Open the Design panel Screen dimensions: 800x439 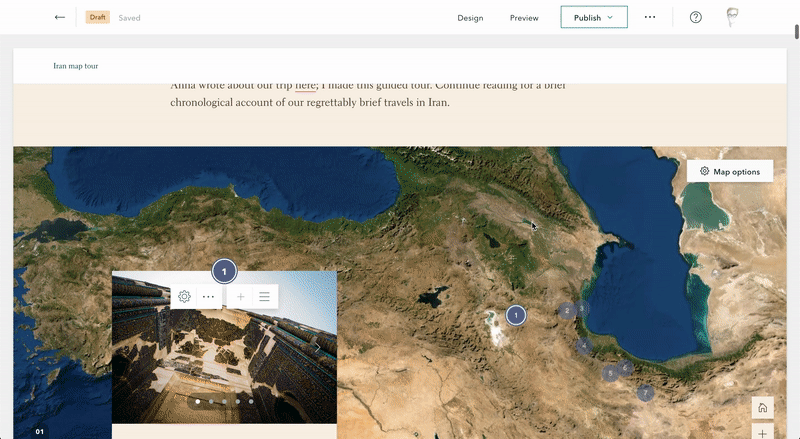470,18
